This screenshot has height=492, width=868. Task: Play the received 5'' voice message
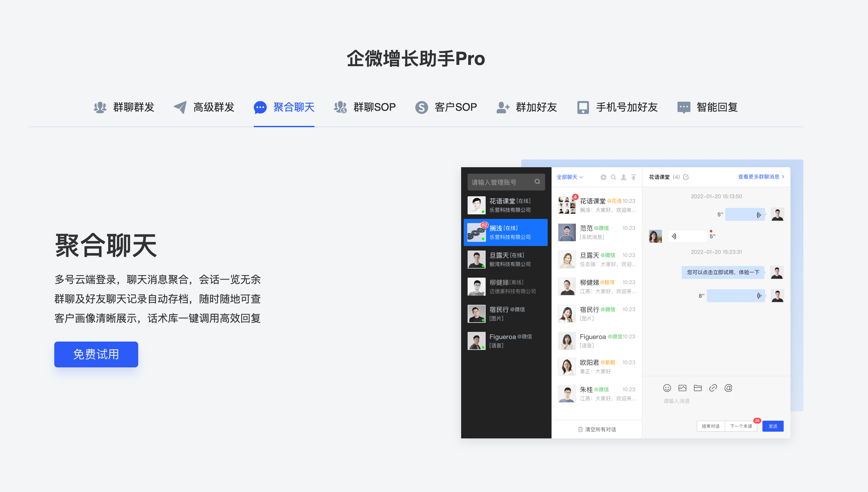click(x=688, y=236)
